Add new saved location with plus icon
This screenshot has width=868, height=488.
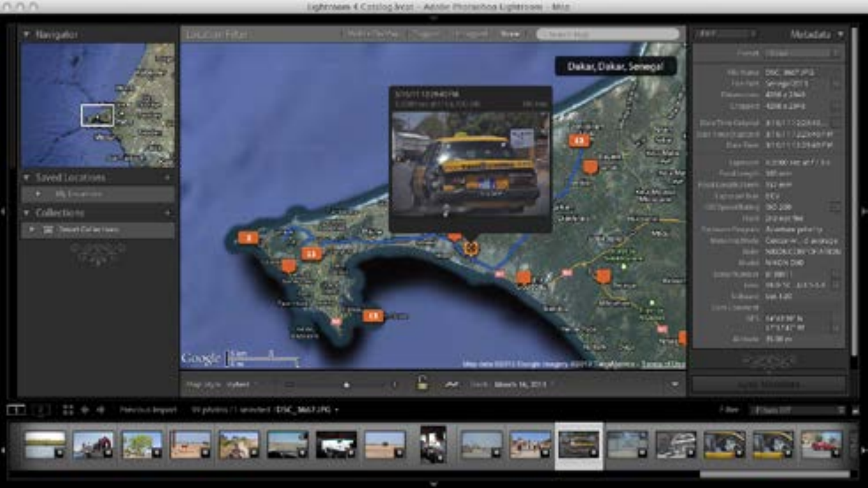(x=167, y=178)
